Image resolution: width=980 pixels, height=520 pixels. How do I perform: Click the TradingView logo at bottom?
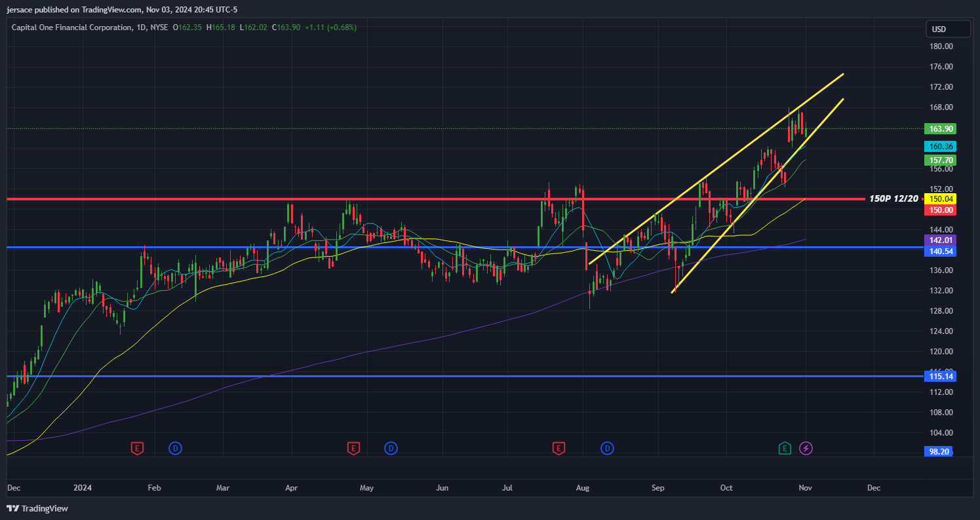(37, 508)
